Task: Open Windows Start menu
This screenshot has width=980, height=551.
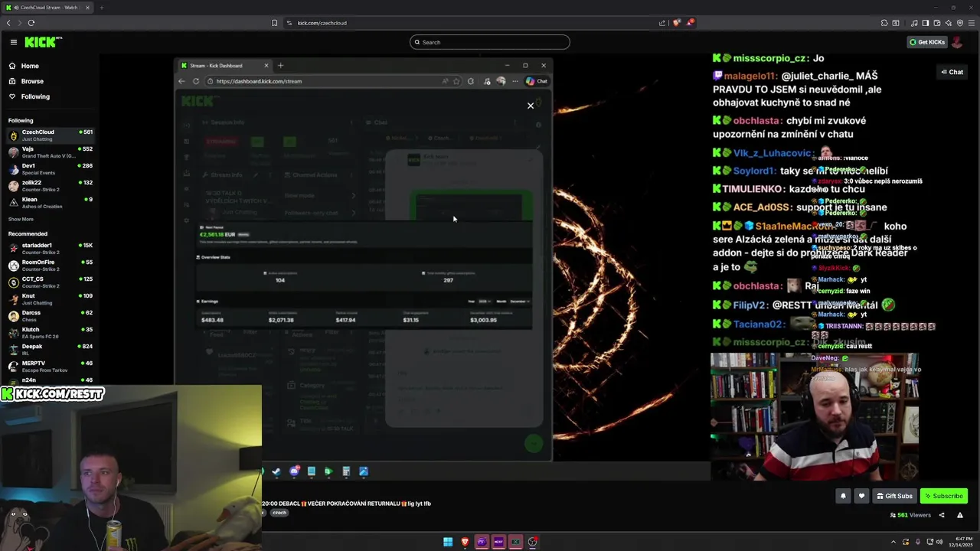Action: pos(448,542)
